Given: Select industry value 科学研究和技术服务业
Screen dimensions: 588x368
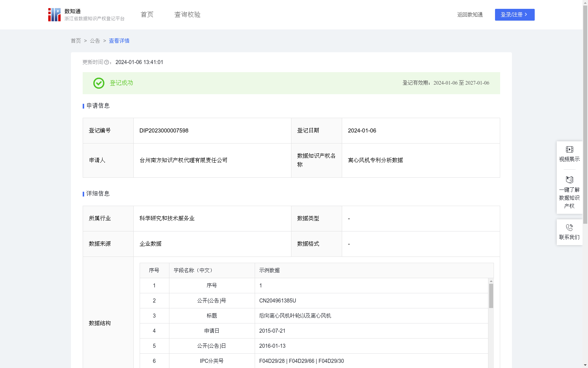Looking at the screenshot, I should 167,219.
